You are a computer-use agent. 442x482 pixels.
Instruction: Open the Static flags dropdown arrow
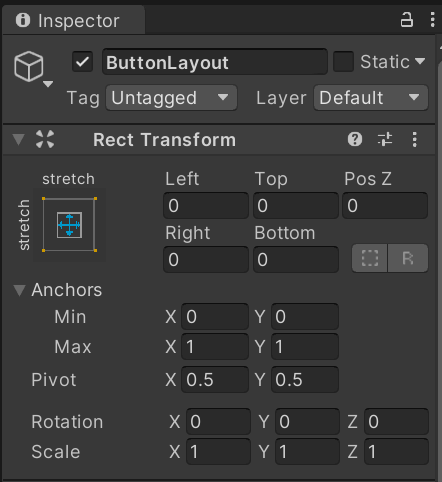pyautogui.click(x=420, y=61)
